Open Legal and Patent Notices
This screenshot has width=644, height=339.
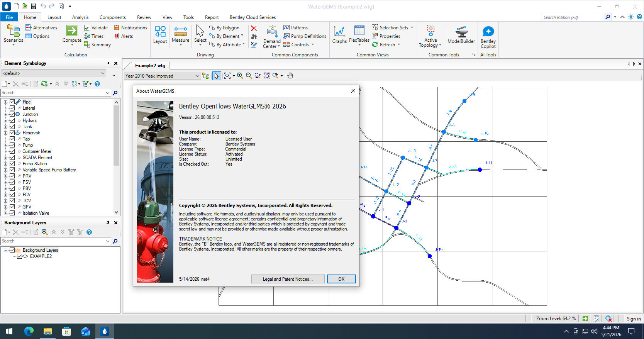pyautogui.click(x=288, y=279)
